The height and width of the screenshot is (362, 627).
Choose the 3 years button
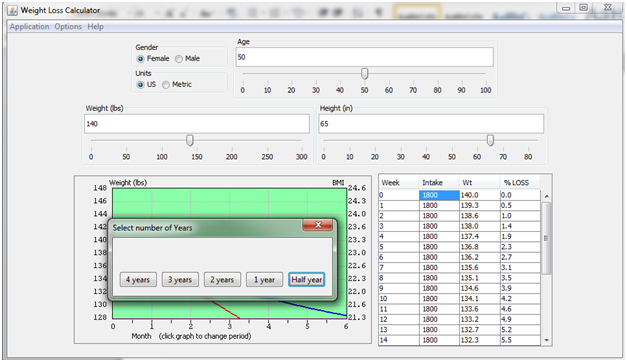point(180,280)
